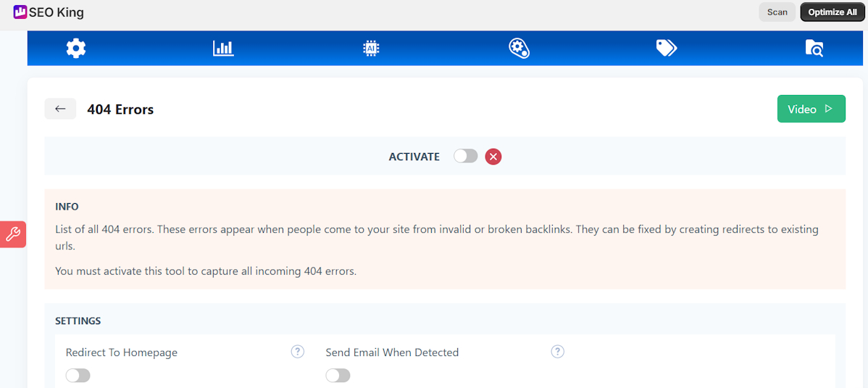Image resolution: width=868 pixels, height=388 pixels.
Task: Open the settings gear tab
Action: [76, 49]
